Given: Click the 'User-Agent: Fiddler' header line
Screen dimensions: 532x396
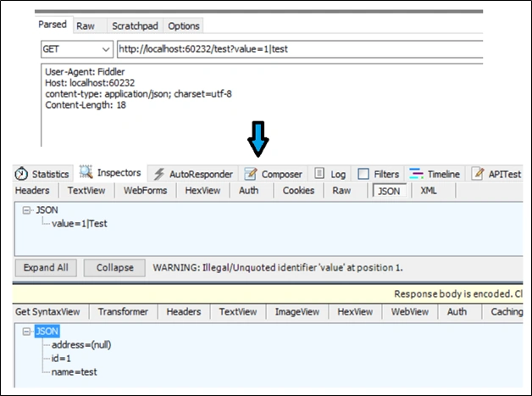Looking at the screenshot, I should tap(85, 72).
